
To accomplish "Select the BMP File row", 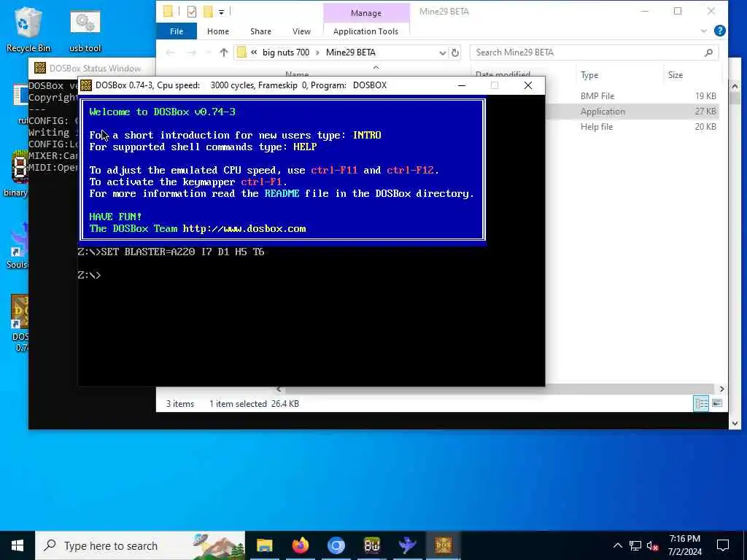I will click(631, 96).
